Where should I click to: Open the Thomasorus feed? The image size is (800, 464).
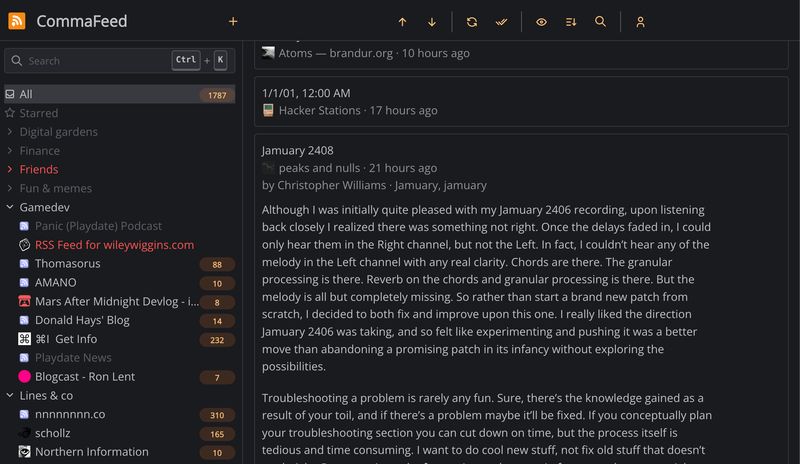[67, 263]
